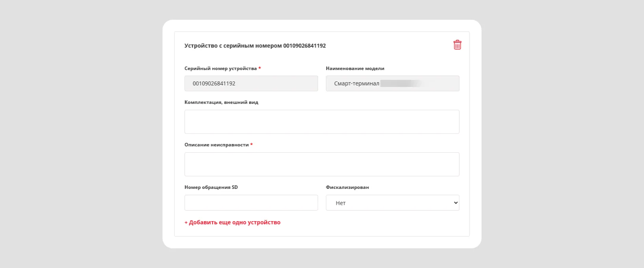Click the 'Смарт-терминал' text in model field

(356, 83)
